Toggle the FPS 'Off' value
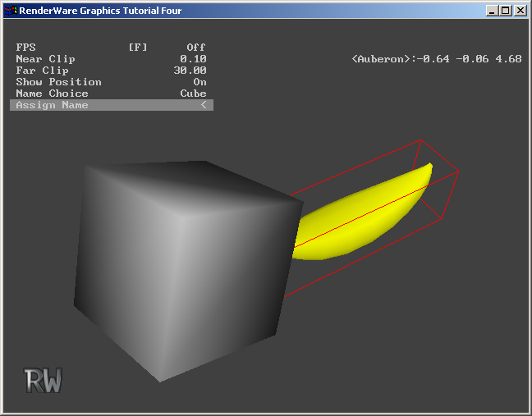Screen dimensions: 532x416 click(195, 48)
